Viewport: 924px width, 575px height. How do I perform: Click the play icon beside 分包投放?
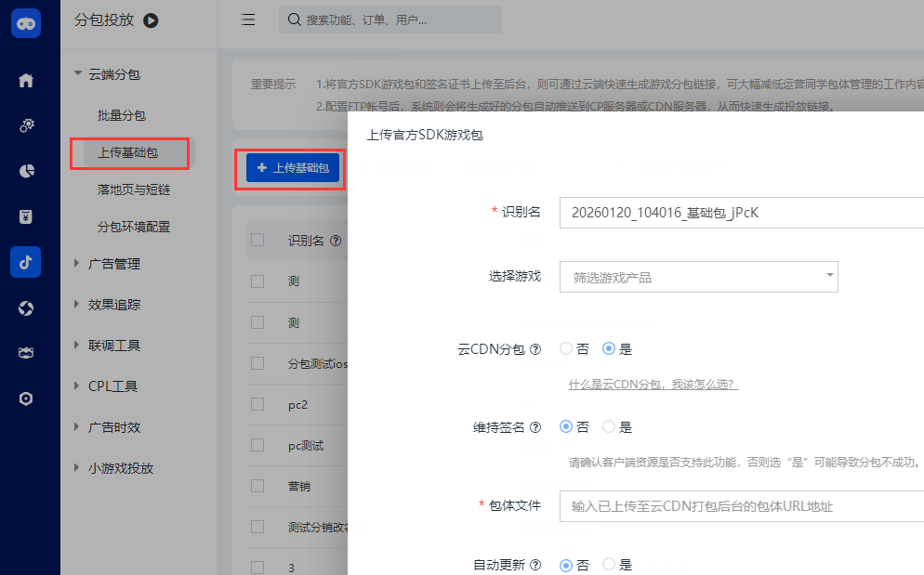151,20
